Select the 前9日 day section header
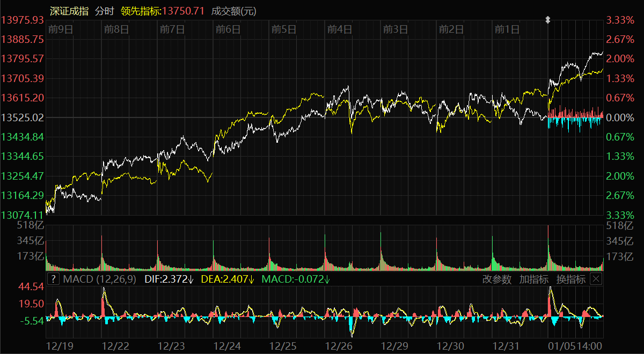 click(x=60, y=29)
